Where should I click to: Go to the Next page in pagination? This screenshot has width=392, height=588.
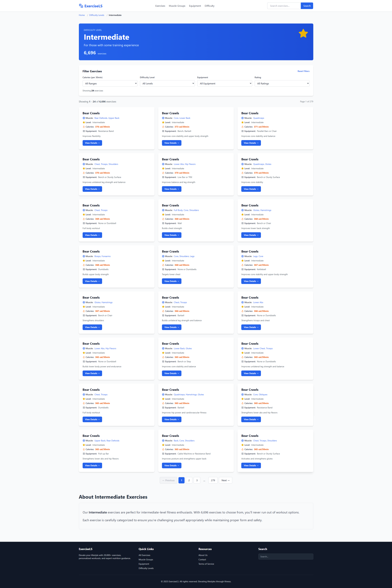[225, 480]
